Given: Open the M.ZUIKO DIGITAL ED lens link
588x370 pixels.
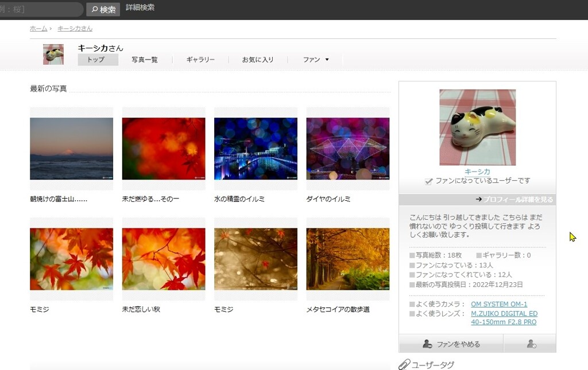Looking at the screenshot, I should pyautogui.click(x=504, y=314).
